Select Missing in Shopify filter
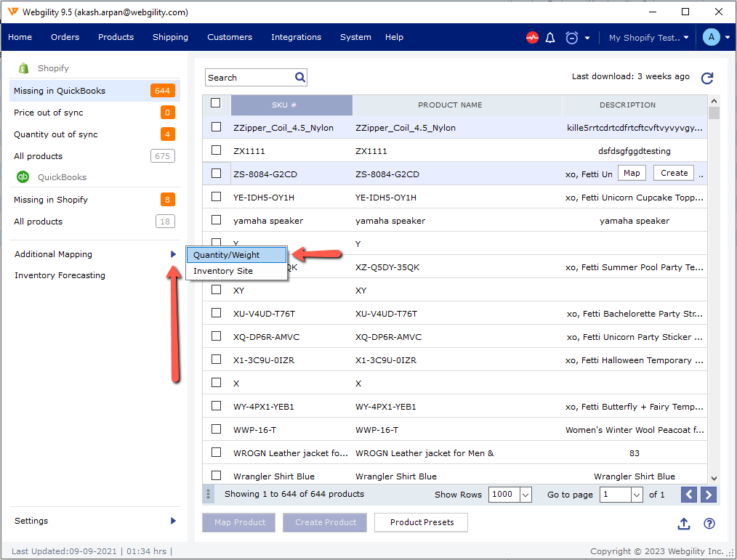Screen dimensions: 737x560 94,200
